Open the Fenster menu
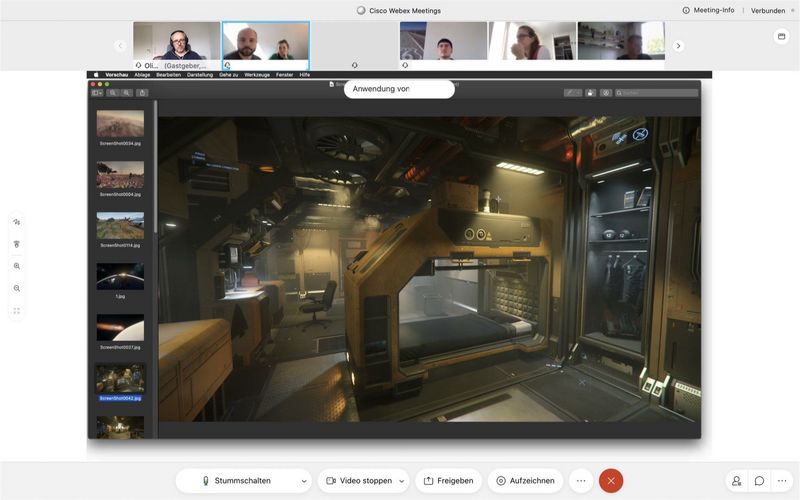Image resolution: width=800 pixels, height=500 pixels. [x=285, y=74]
